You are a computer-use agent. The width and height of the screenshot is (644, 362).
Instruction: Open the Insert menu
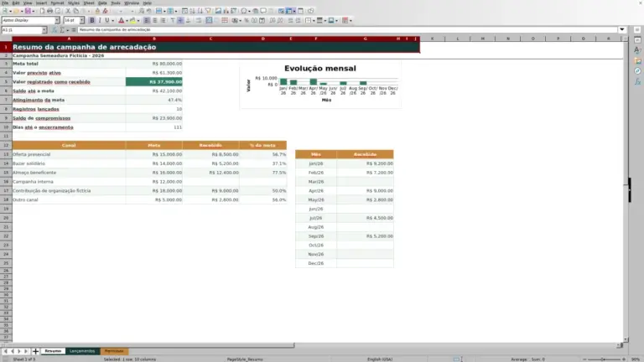(x=41, y=3)
